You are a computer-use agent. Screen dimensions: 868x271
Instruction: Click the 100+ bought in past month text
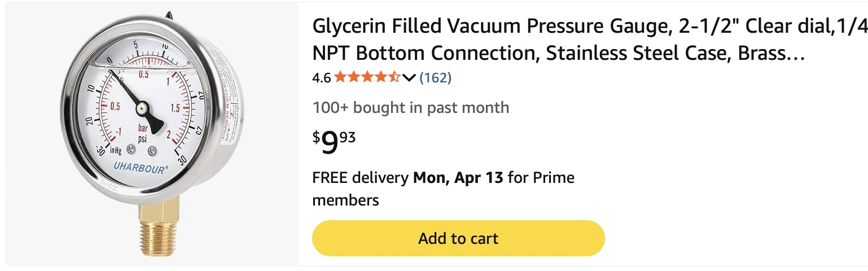[410, 107]
